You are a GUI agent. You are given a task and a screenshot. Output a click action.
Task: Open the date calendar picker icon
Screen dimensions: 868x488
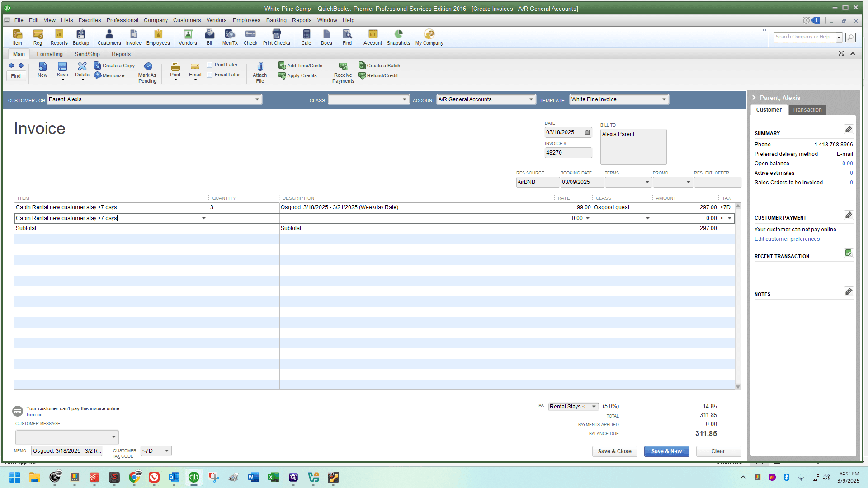point(587,132)
